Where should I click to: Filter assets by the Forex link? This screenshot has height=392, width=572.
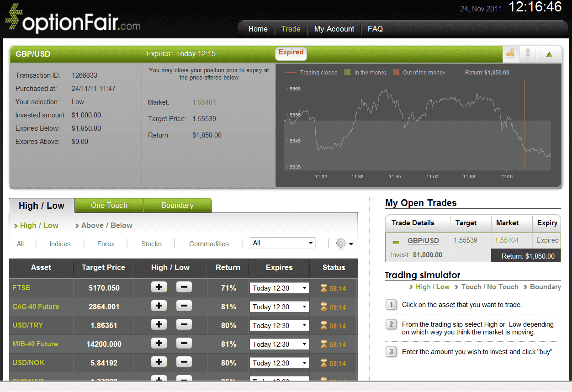pos(106,244)
